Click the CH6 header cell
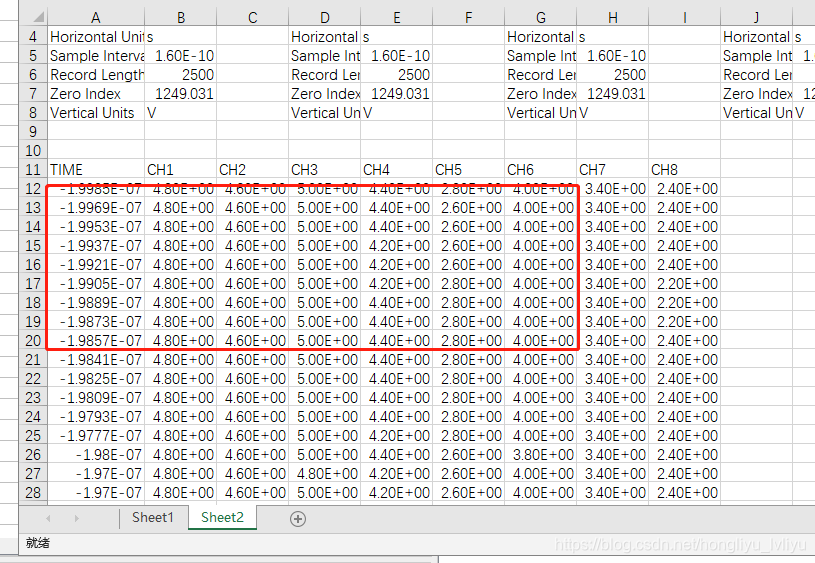 [x=541, y=169]
